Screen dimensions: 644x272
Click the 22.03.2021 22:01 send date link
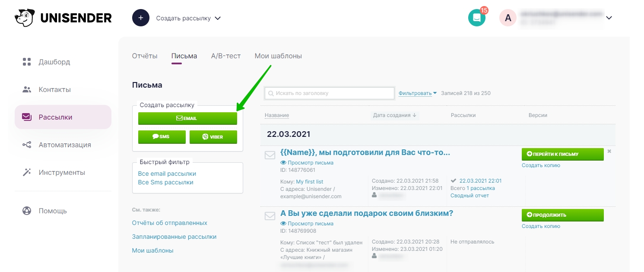point(480,181)
